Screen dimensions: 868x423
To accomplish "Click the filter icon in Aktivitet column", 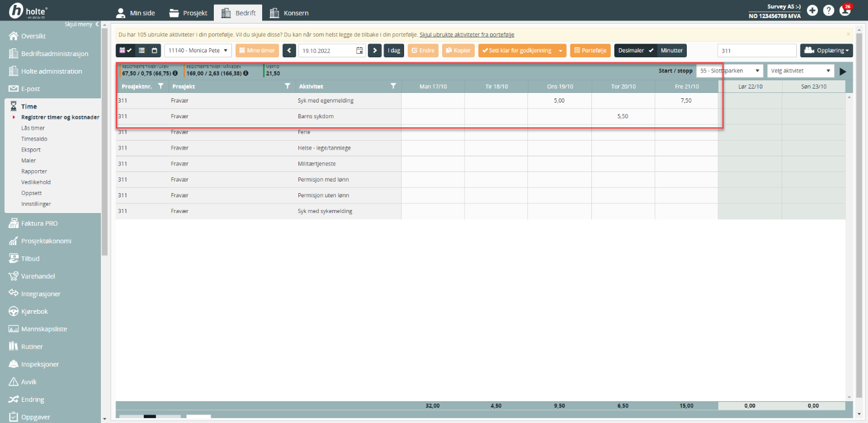I will [393, 86].
